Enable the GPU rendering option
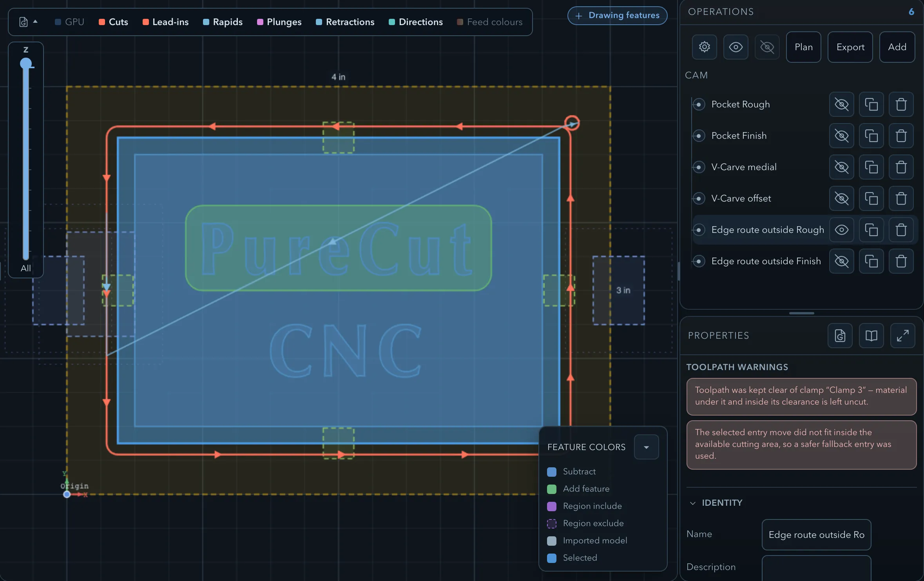924x581 pixels. (x=70, y=22)
